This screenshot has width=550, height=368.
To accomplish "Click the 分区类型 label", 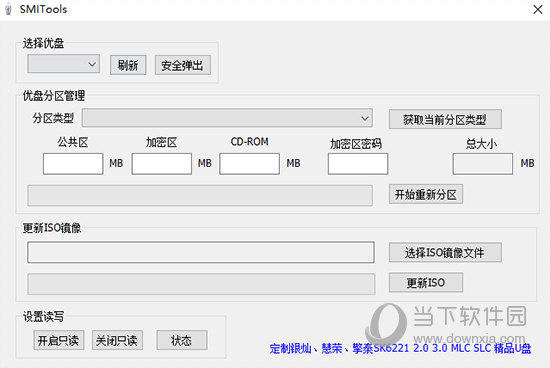I will pyautogui.click(x=53, y=118).
